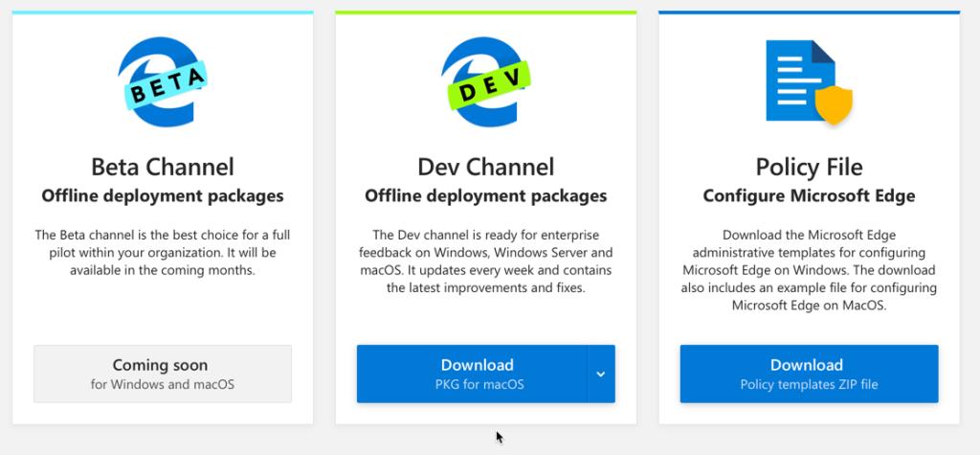Download Dev Channel PKG for macOS
The width and height of the screenshot is (980, 455).
[x=472, y=374]
